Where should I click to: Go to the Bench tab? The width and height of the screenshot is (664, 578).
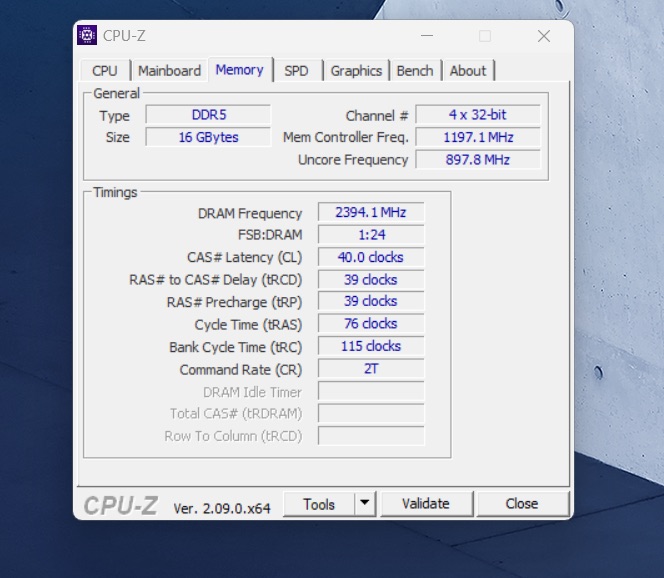click(415, 71)
